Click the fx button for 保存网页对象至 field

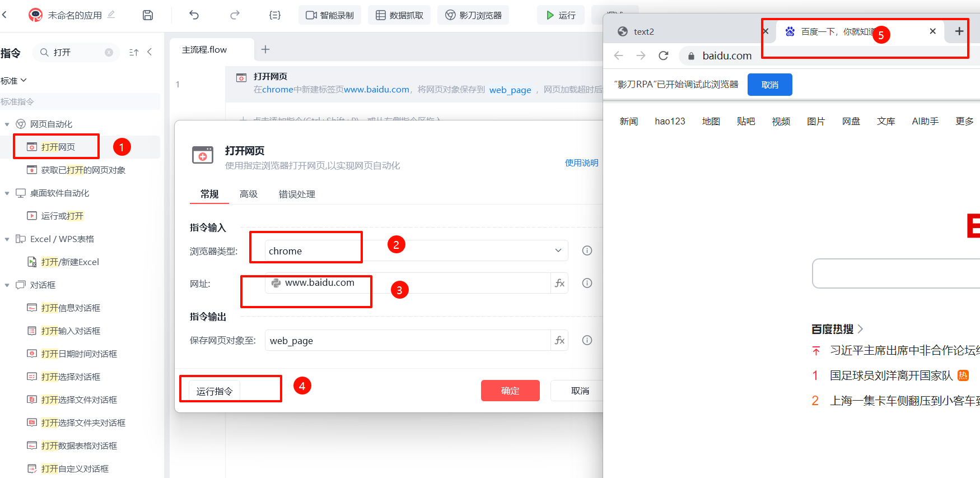tap(559, 340)
